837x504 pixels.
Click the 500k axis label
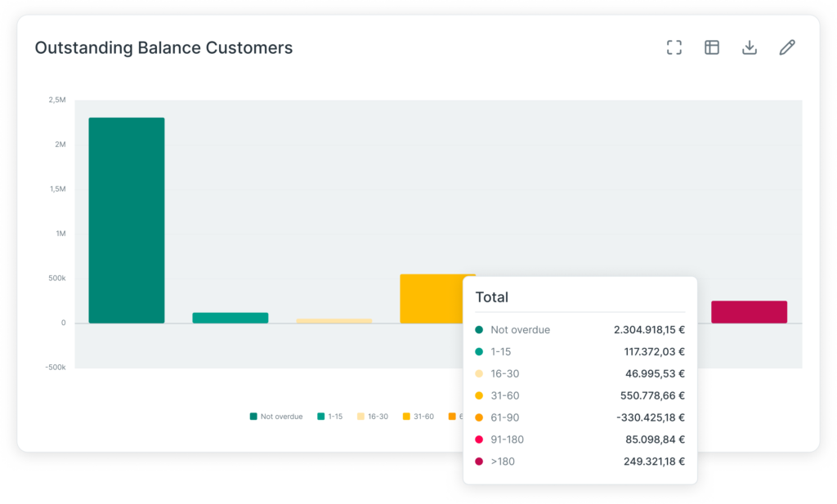click(x=57, y=278)
